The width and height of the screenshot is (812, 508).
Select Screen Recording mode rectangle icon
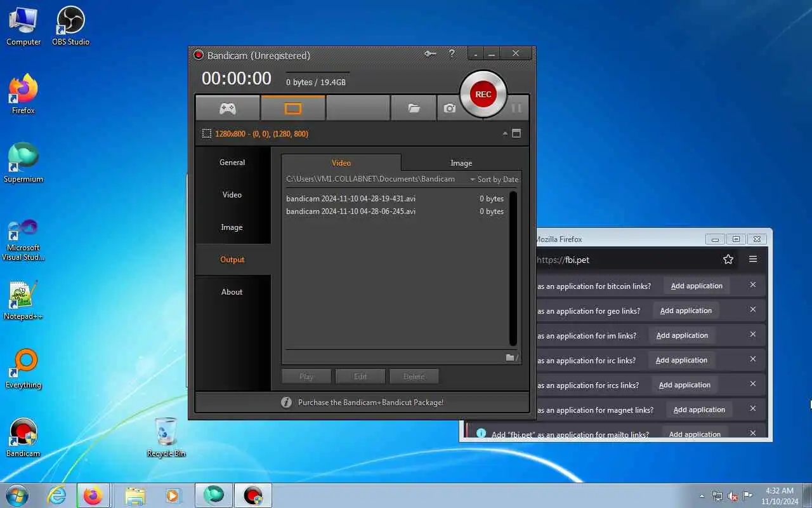click(292, 109)
